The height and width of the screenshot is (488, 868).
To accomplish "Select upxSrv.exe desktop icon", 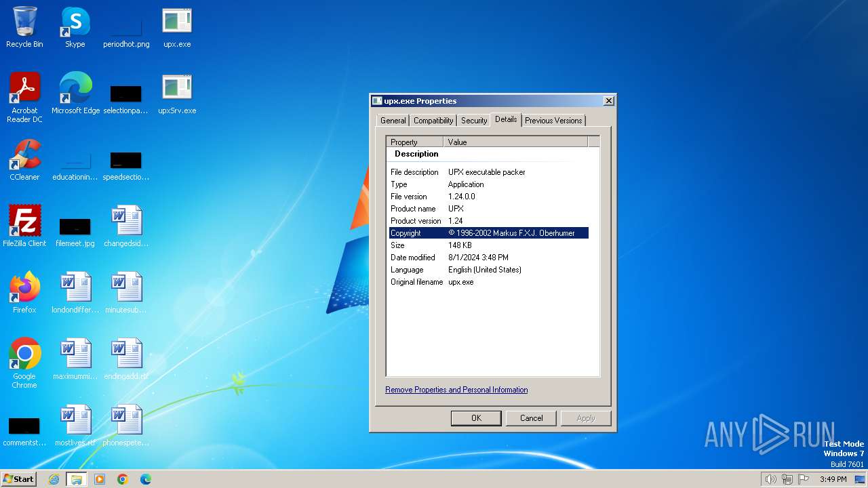I will (177, 94).
